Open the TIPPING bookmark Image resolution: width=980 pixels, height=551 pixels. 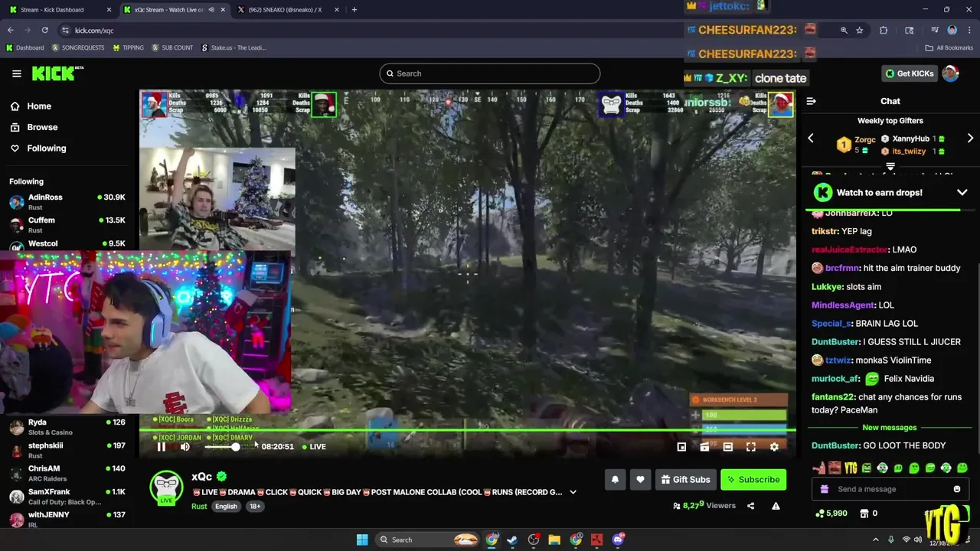(128, 47)
